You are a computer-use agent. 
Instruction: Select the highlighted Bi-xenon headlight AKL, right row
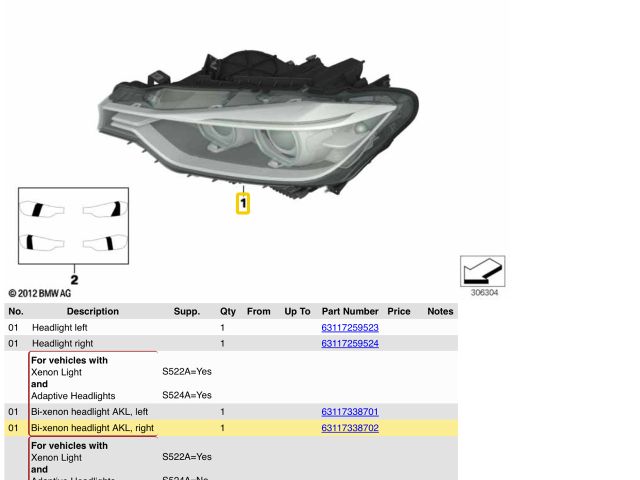[x=92, y=428]
